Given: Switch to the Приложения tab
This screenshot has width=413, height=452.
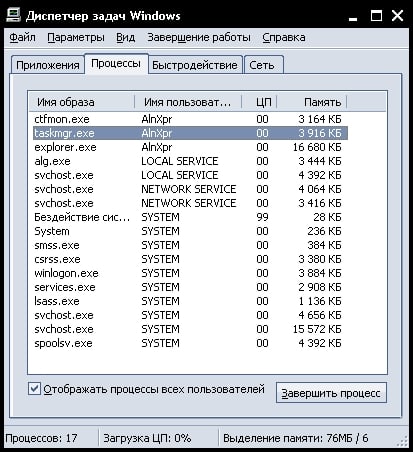Looking at the screenshot, I should point(48,65).
